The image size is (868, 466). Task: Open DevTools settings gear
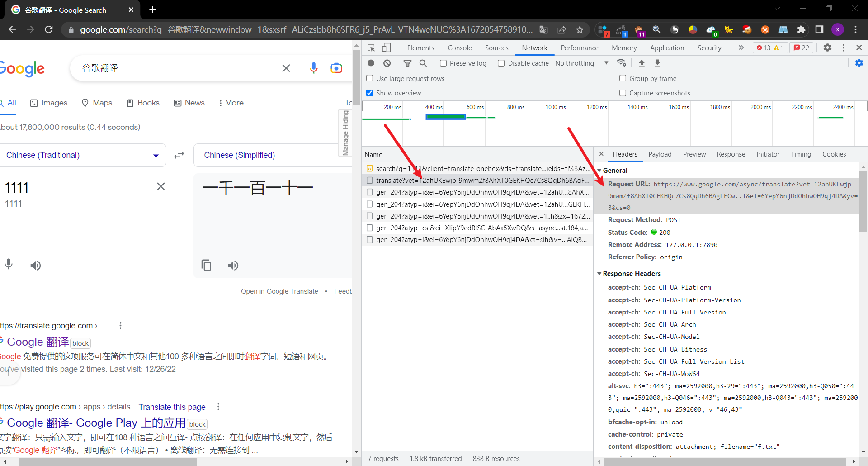pyautogui.click(x=827, y=48)
